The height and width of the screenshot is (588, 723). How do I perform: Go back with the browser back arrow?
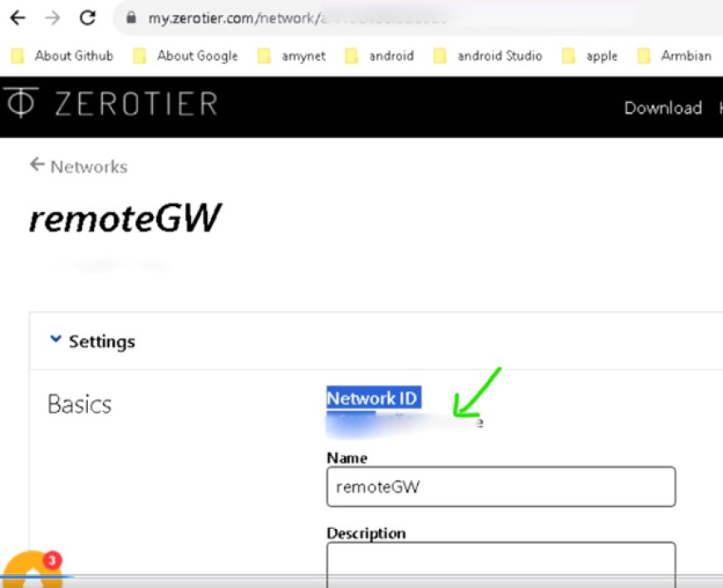[x=17, y=18]
